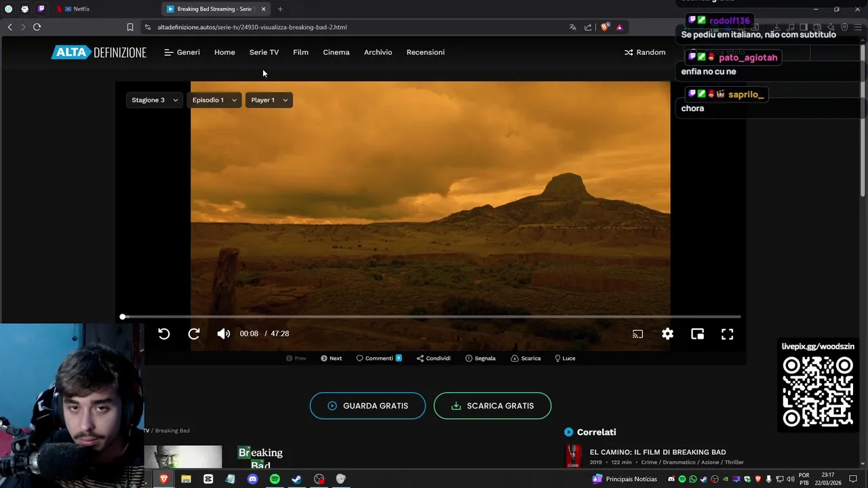868x488 pixels.
Task: Open Brave browser in the taskbar
Action: click(163, 479)
